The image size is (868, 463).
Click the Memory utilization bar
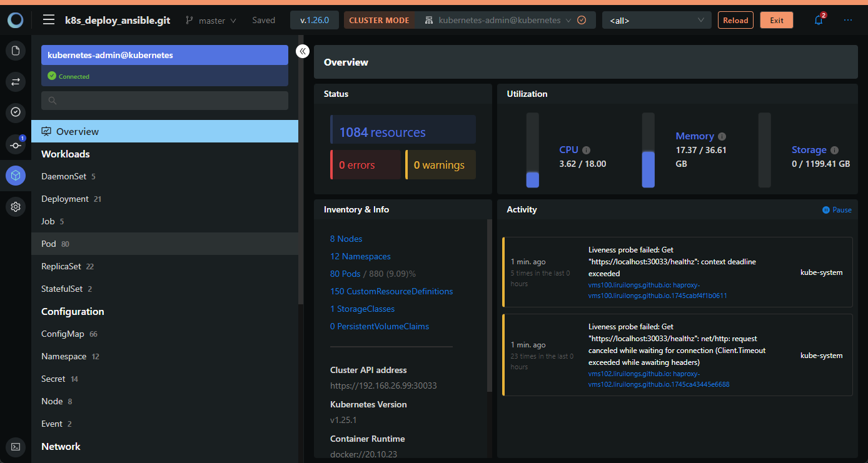click(x=648, y=150)
